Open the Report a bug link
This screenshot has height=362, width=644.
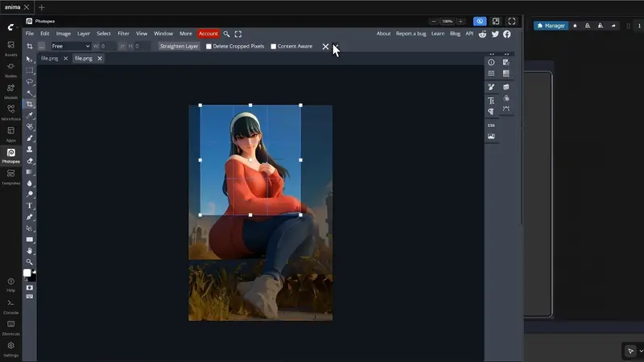pyautogui.click(x=411, y=34)
